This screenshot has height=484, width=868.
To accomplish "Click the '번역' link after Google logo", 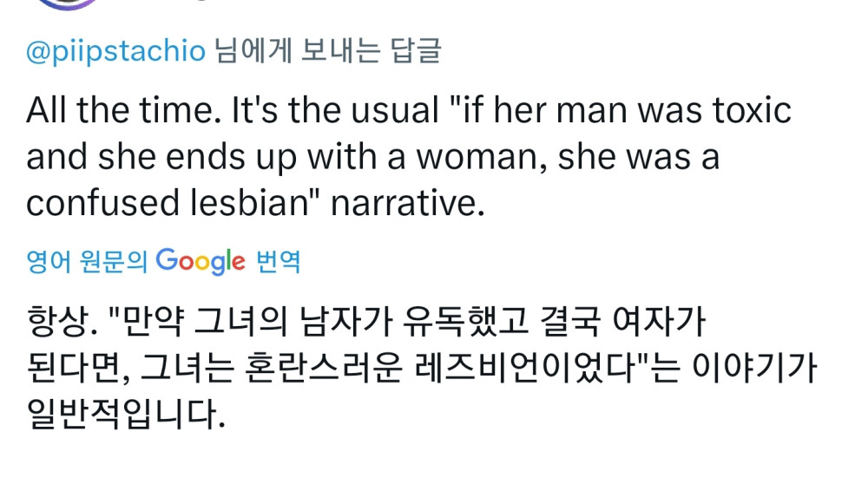I will coord(279,261).
